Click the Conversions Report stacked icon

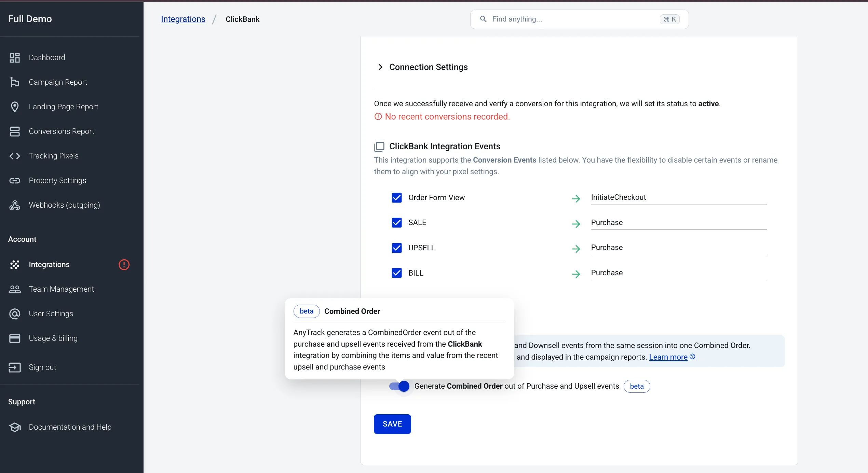[x=15, y=131]
